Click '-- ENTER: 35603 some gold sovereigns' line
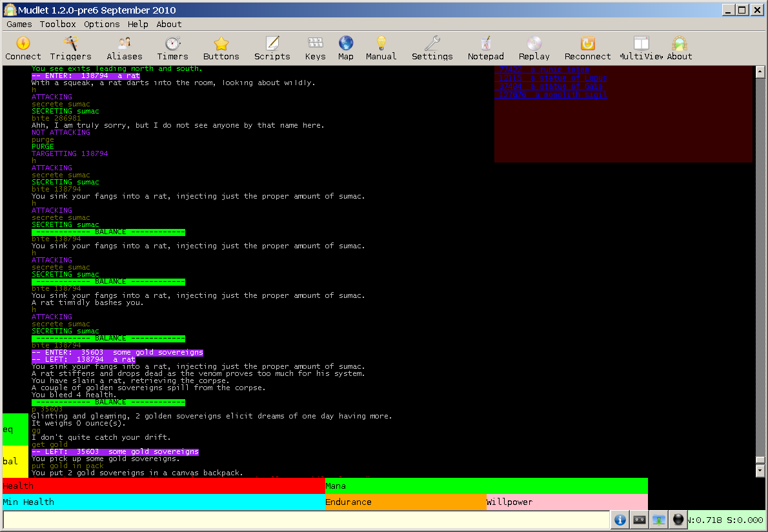768x532 pixels. (x=117, y=352)
